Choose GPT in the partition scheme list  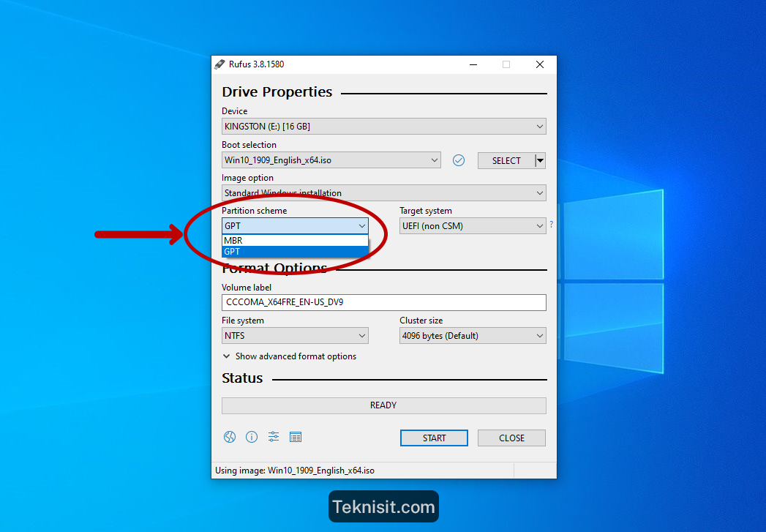295,252
